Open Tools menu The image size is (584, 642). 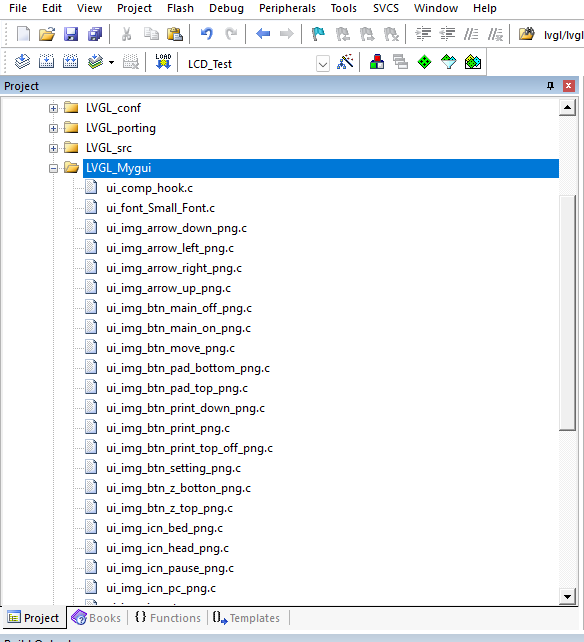(344, 8)
